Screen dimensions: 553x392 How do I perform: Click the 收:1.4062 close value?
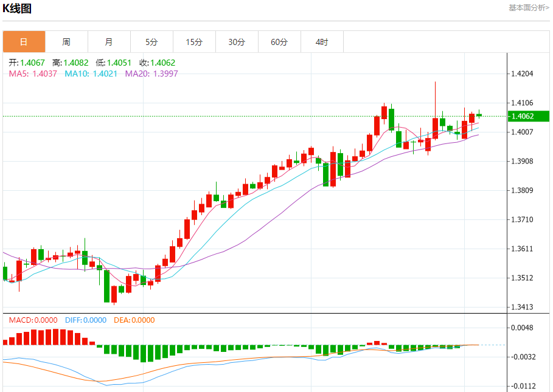[157, 63]
